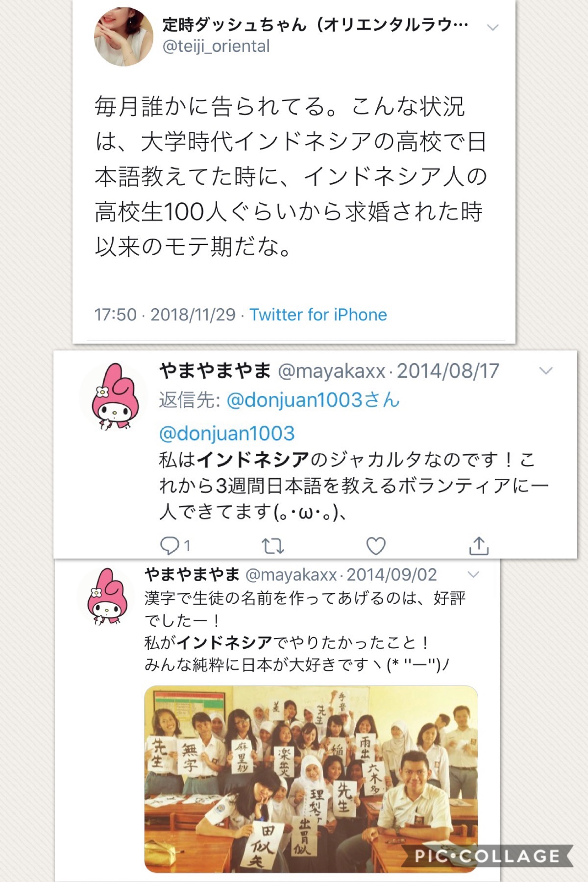Click the 17:50 · 2018/11/29 timestamp
This screenshot has width=588, height=882.
(165, 315)
